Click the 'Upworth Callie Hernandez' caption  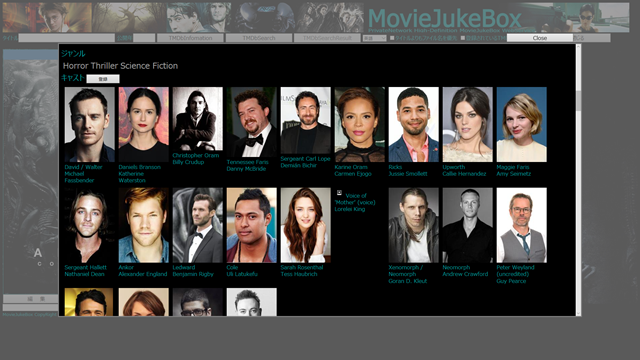tap(464, 170)
